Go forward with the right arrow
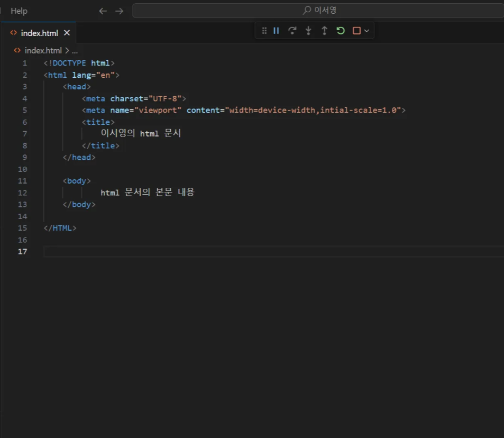Image resolution: width=504 pixels, height=438 pixels. 119,11
